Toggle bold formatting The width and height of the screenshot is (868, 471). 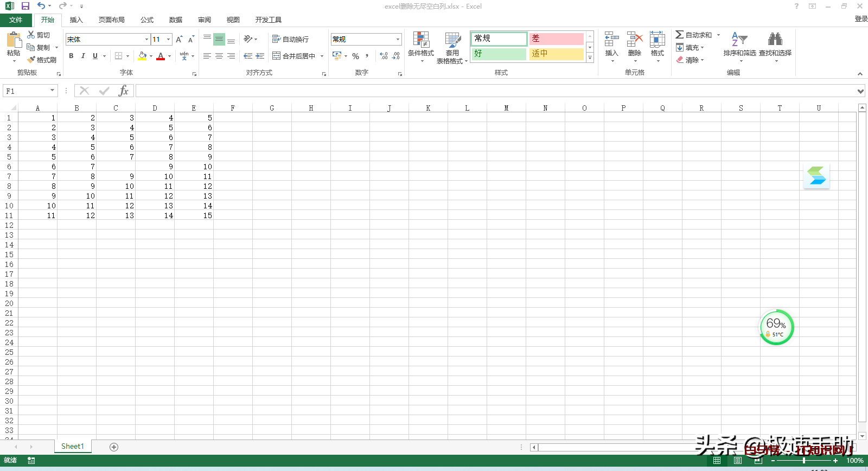(71, 56)
